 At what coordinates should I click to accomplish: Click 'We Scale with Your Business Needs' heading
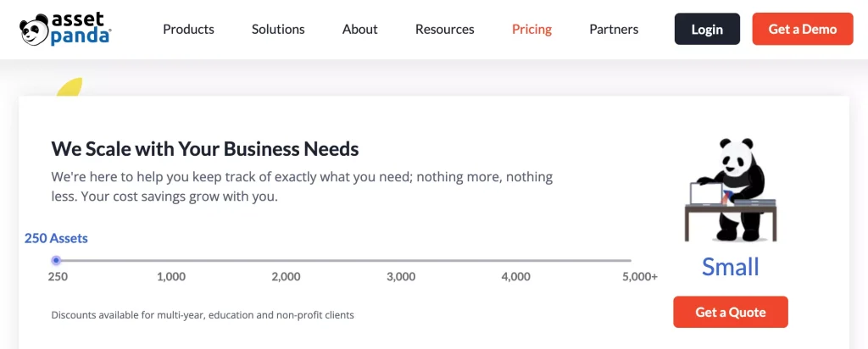point(205,149)
